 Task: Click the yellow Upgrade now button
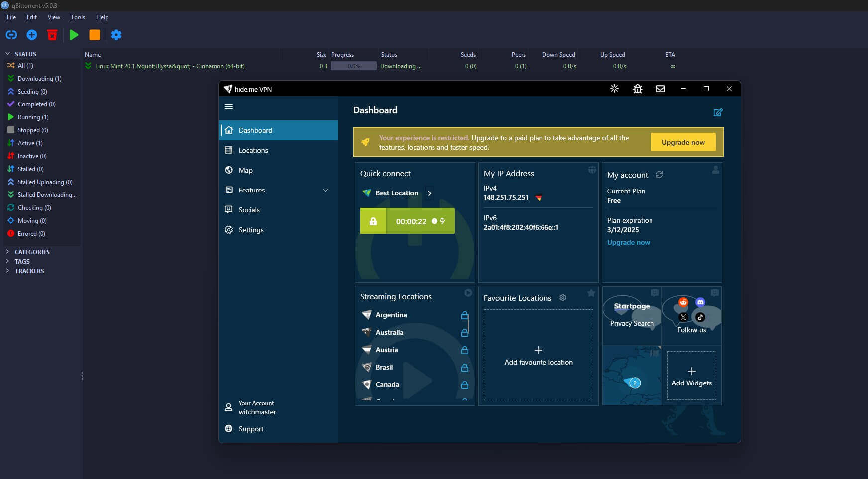[683, 142]
